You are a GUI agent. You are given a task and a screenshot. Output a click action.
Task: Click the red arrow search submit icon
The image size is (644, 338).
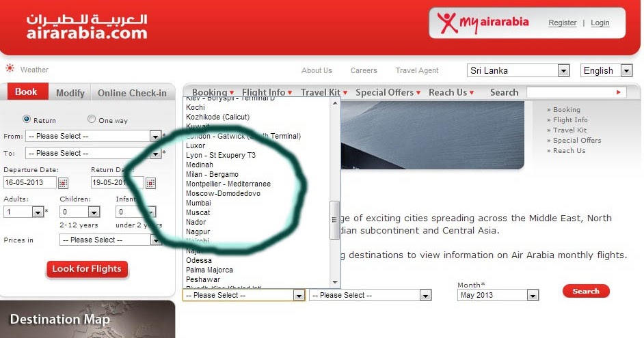[618, 92]
